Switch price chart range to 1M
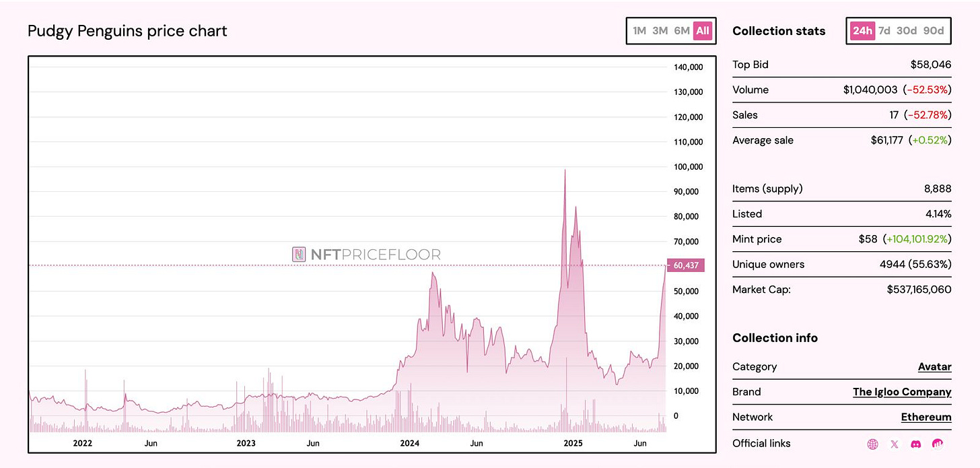 pos(639,30)
